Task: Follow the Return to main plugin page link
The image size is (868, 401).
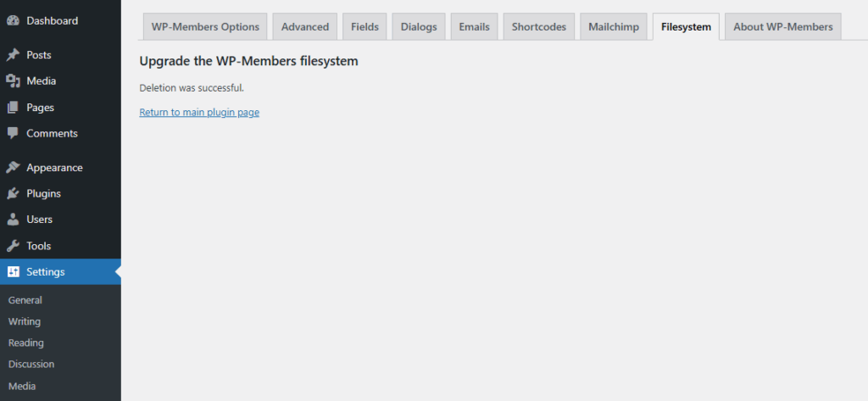Action: [x=199, y=112]
